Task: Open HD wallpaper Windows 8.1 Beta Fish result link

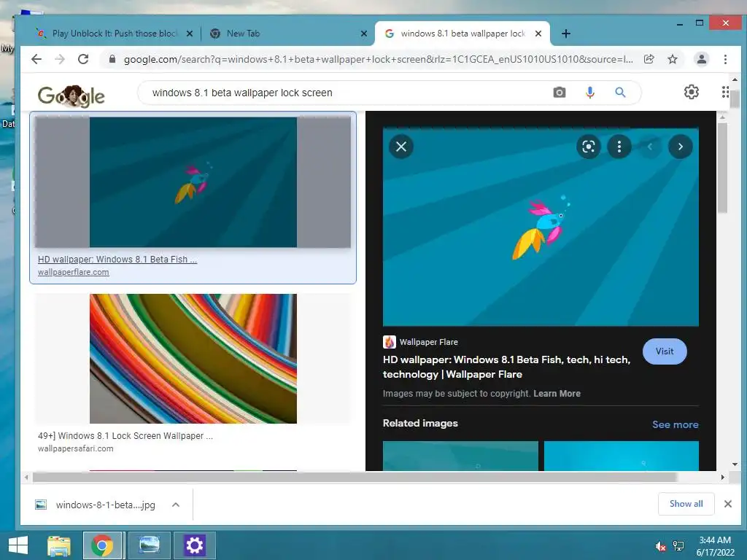Action: (x=117, y=259)
